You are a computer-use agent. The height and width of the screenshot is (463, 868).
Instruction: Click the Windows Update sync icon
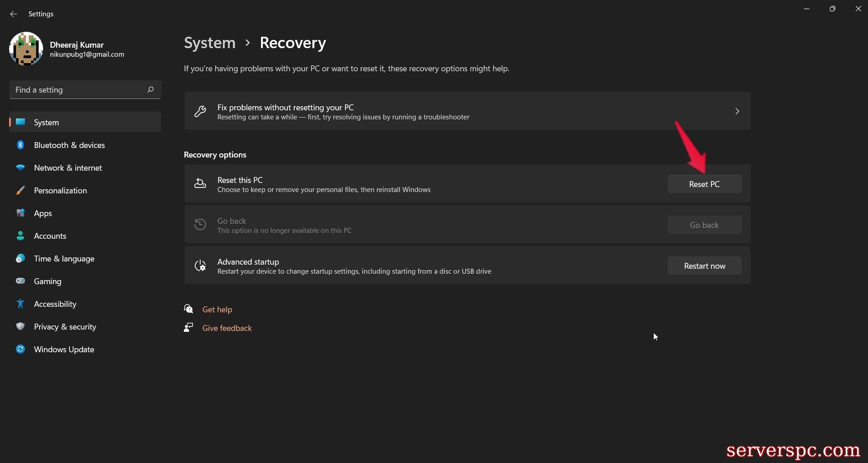[20, 350]
